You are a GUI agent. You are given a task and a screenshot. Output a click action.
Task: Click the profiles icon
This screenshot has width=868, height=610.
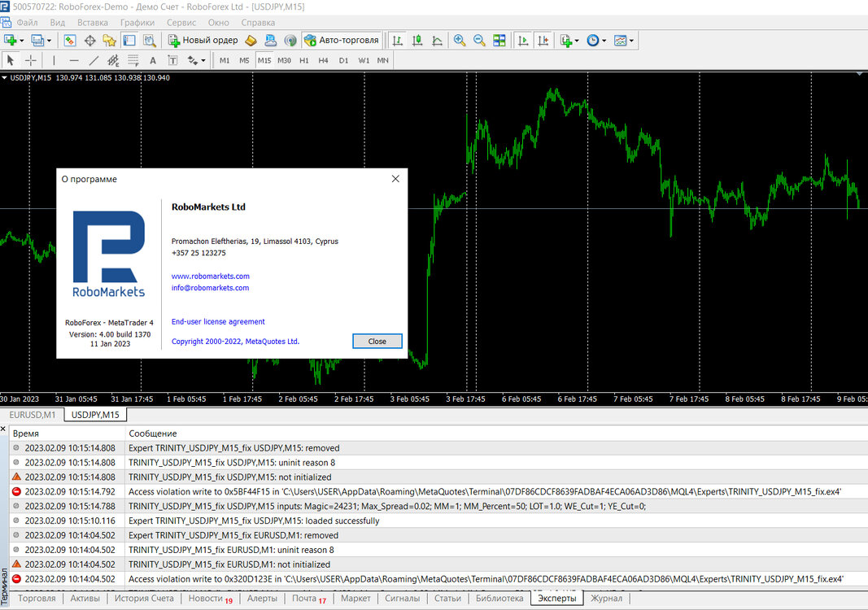(37, 41)
